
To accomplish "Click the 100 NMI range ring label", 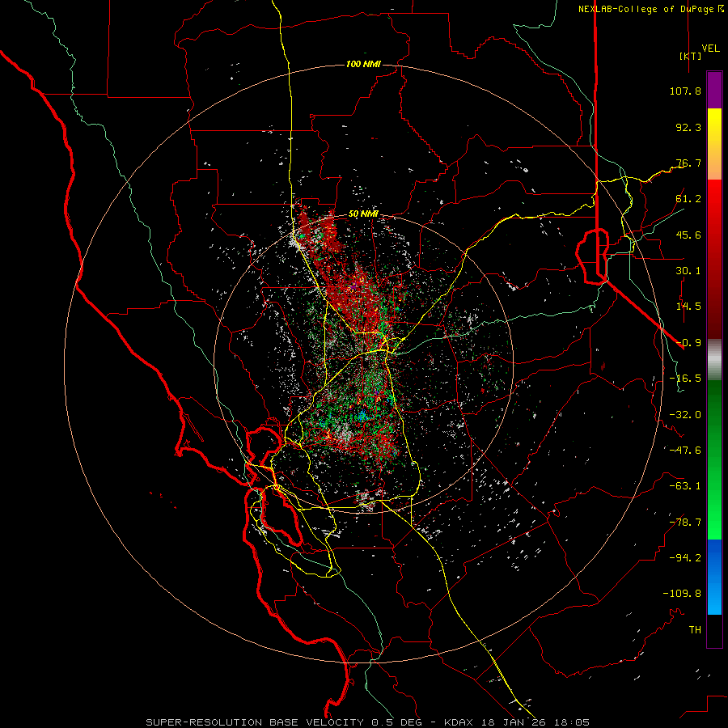I will 363,64.
